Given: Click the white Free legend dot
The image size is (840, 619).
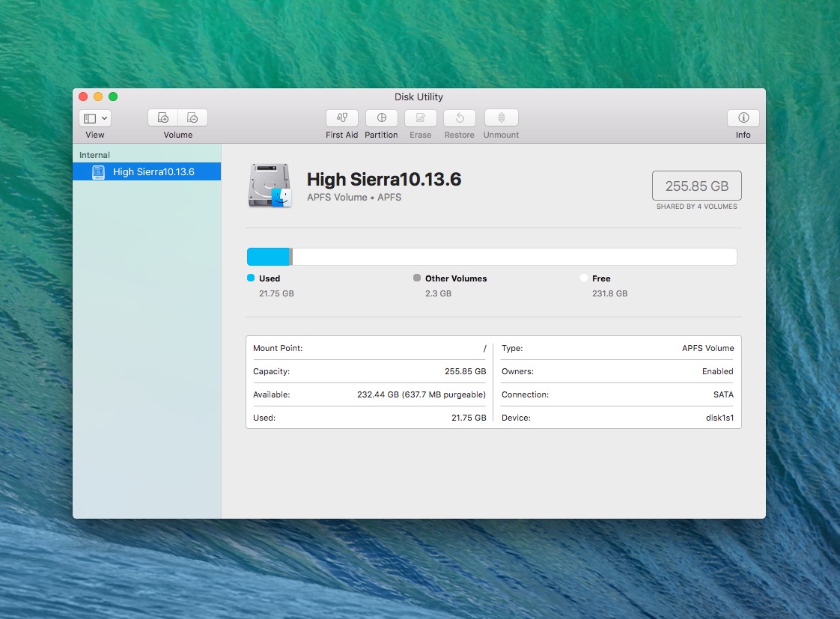Looking at the screenshot, I should point(584,278).
